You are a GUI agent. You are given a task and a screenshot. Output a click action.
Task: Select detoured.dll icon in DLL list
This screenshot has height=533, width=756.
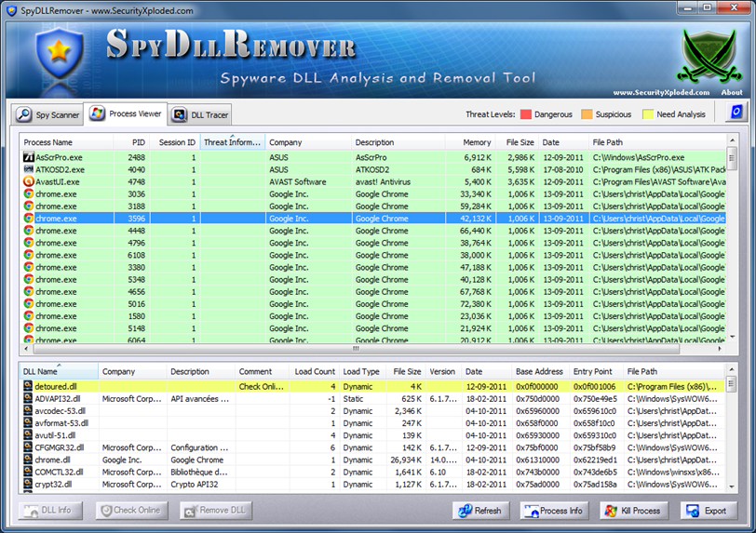[28, 386]
